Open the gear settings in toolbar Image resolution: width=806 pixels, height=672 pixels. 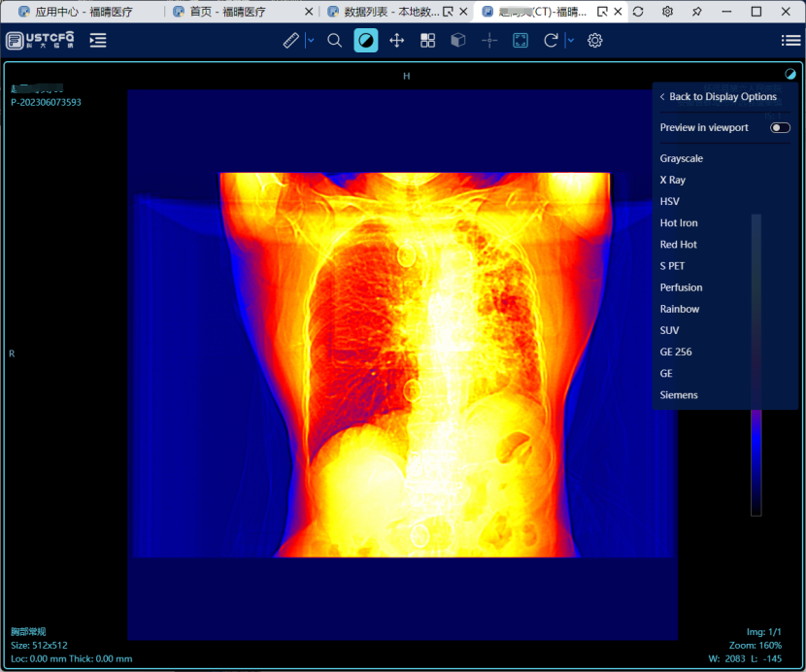pos(595,41)
